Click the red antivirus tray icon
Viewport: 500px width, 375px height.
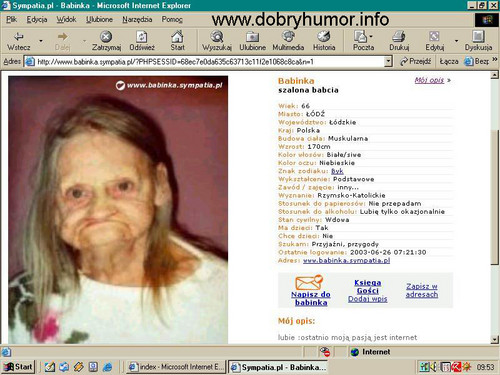pyautogui.click(x=455, y=367)
